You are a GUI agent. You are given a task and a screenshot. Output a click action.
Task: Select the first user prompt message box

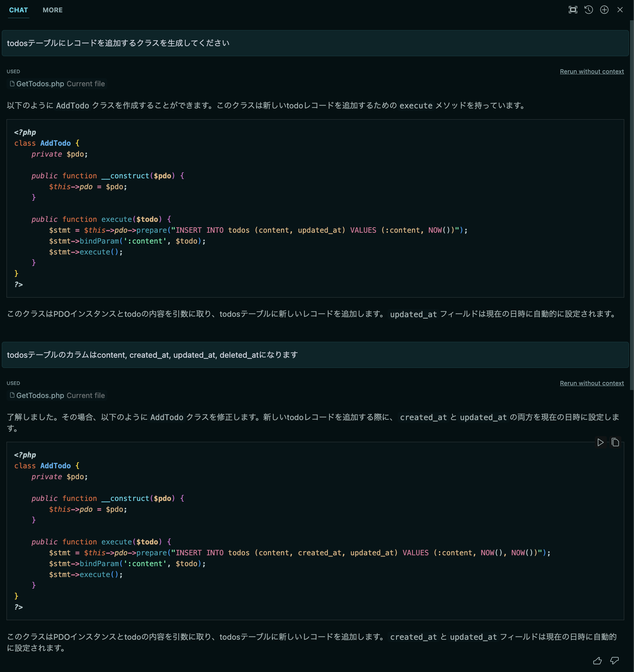coord(315,43)
